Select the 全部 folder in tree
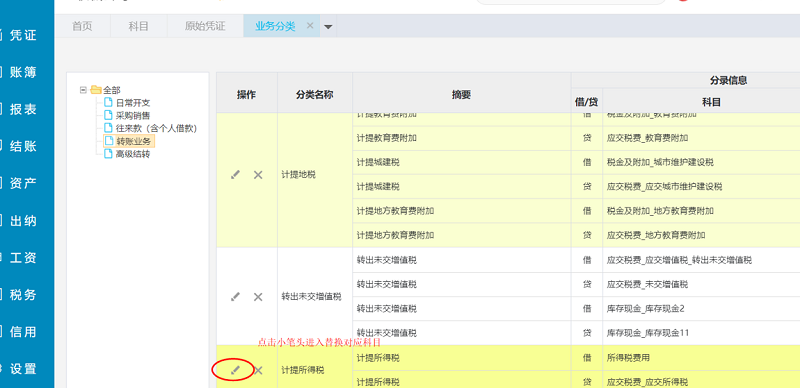The width and height of the screenshot is (800, 388). pyautogui.click(x=106, y=90)
